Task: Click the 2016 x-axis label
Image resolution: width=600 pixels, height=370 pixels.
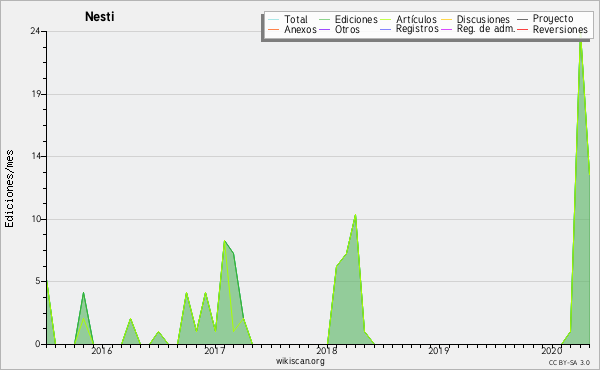Action: [102, 350]
